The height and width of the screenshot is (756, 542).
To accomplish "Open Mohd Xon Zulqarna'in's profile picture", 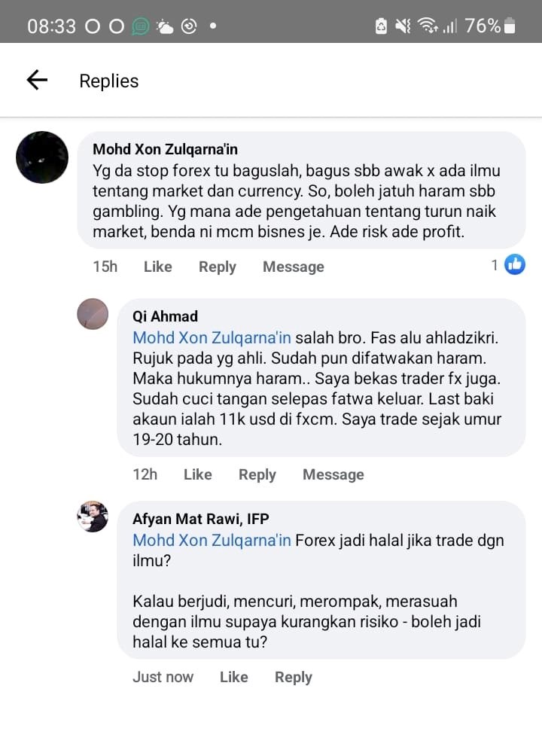I will 42,157.
